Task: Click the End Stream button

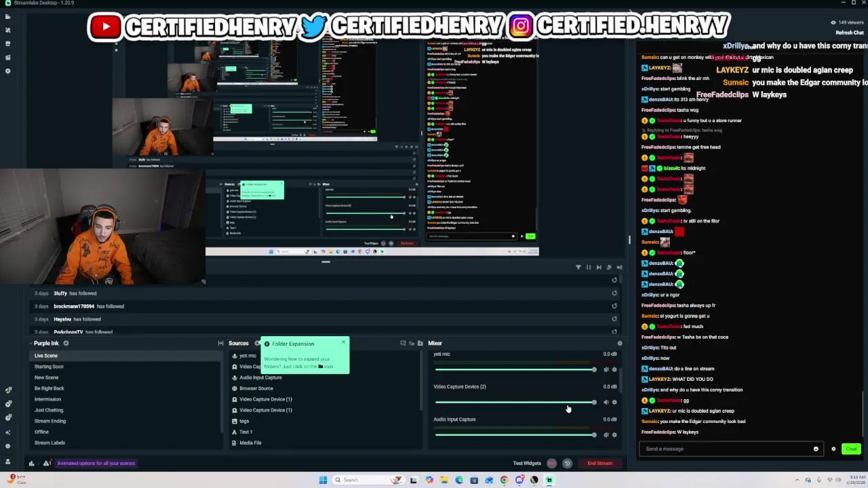Action: [599, 464]
